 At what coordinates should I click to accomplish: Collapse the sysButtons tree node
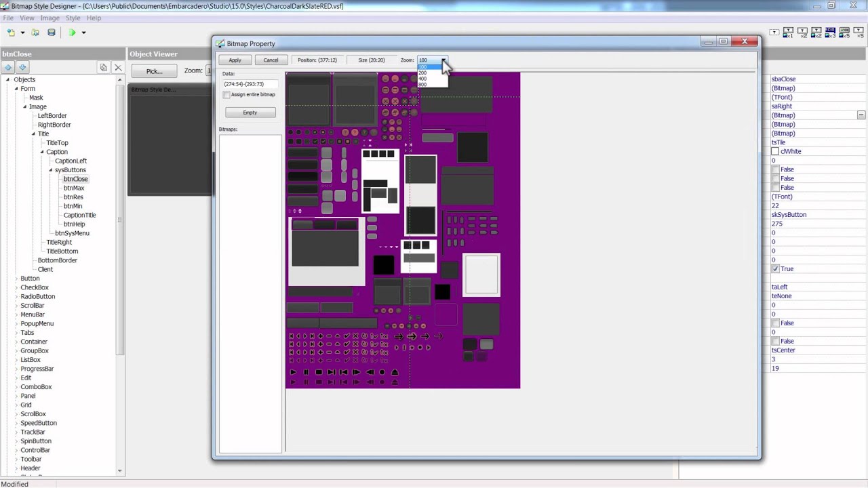click(x=51, y=170)
